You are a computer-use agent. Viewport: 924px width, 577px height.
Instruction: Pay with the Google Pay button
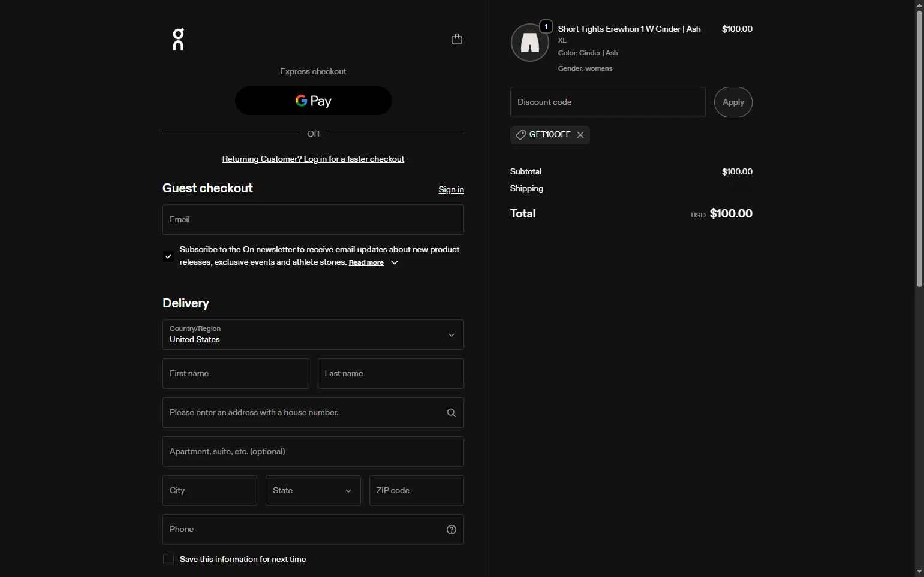(x=313, y=101)
